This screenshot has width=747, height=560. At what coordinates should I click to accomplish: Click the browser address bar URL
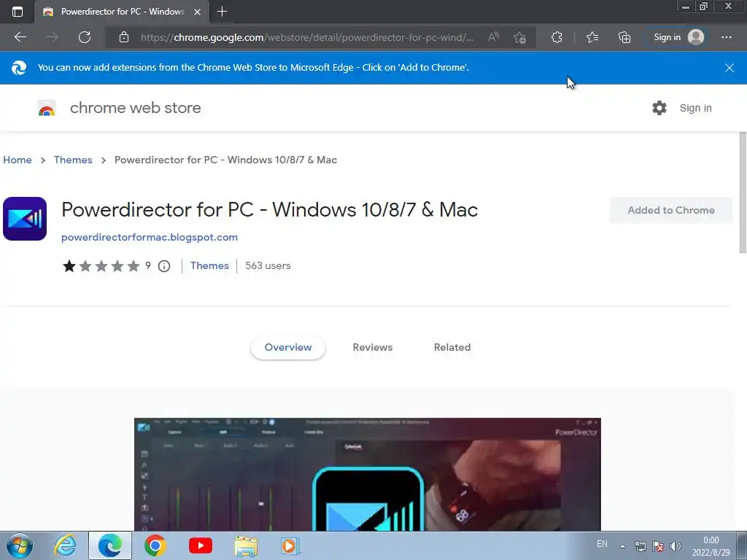point(307,37)
